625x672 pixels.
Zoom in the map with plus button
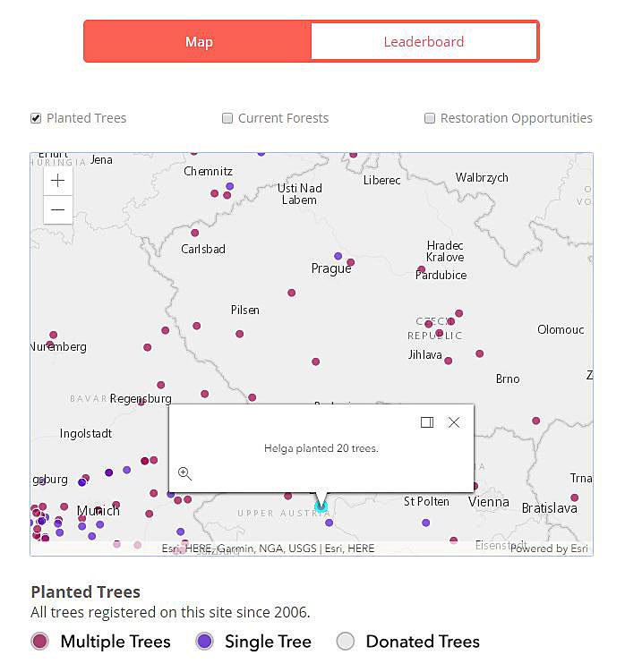coord(58,181)
